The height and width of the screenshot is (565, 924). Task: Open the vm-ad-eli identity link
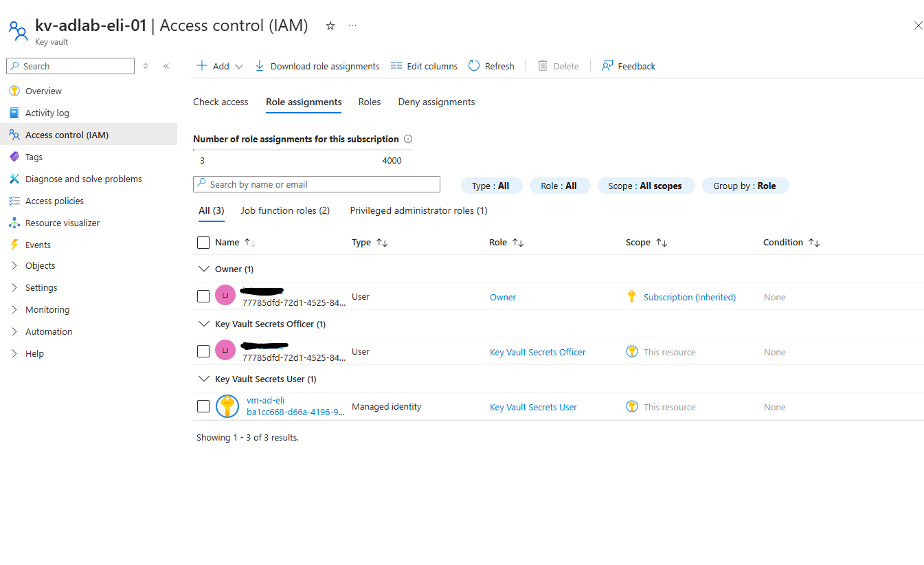coord(265,400)
